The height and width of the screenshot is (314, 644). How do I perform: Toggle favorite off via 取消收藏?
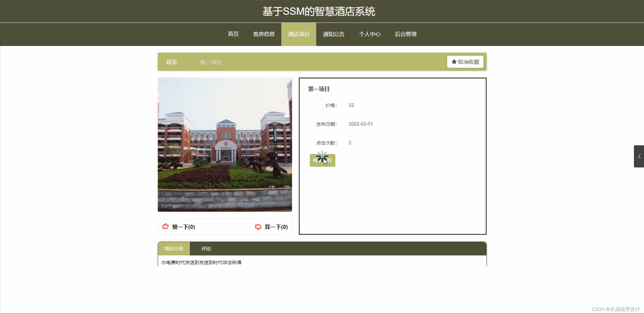pyautogui.click(x=465, y=62)
